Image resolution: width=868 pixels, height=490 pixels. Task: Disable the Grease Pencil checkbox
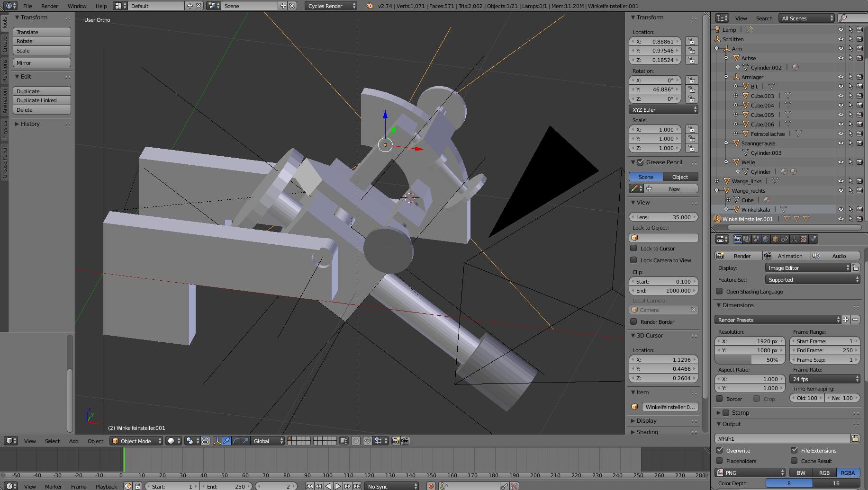pyautogui.click(x=641, y=162)
